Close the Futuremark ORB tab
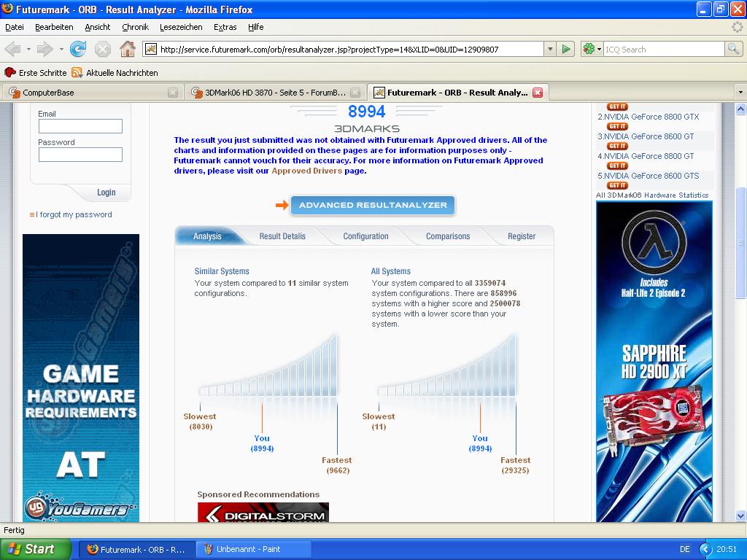Viewport: 747px width, 560px height. click(538, 93)
